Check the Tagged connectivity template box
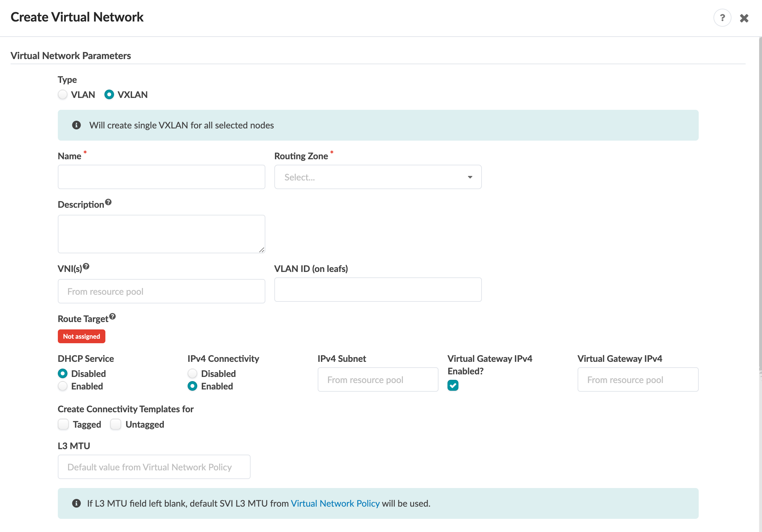This screenshot has height=532, width=762. pos(63,424)
